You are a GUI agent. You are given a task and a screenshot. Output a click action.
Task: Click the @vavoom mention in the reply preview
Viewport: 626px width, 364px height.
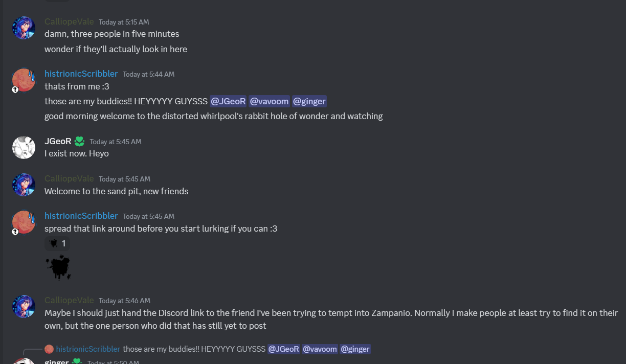pos(320,349)
